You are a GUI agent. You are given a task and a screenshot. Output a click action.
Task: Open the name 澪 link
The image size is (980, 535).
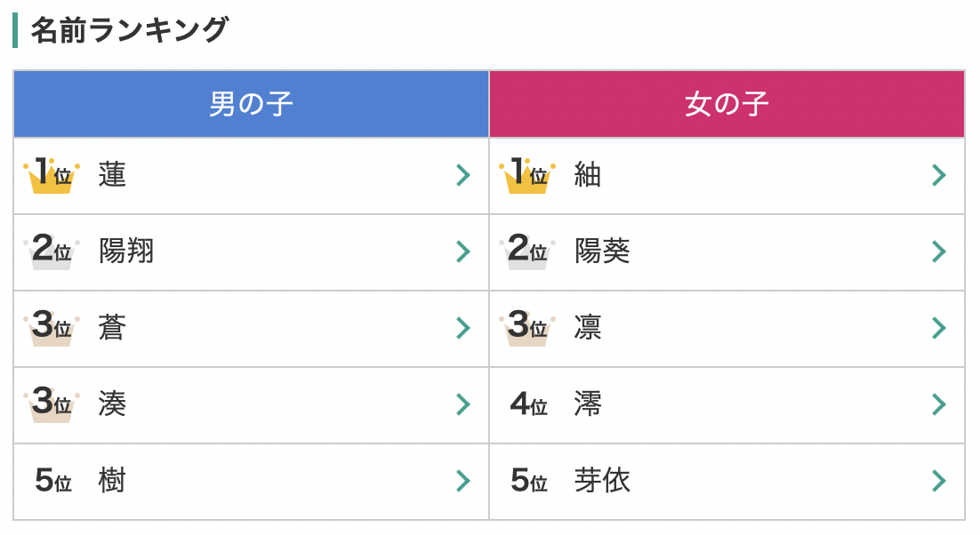588,404
